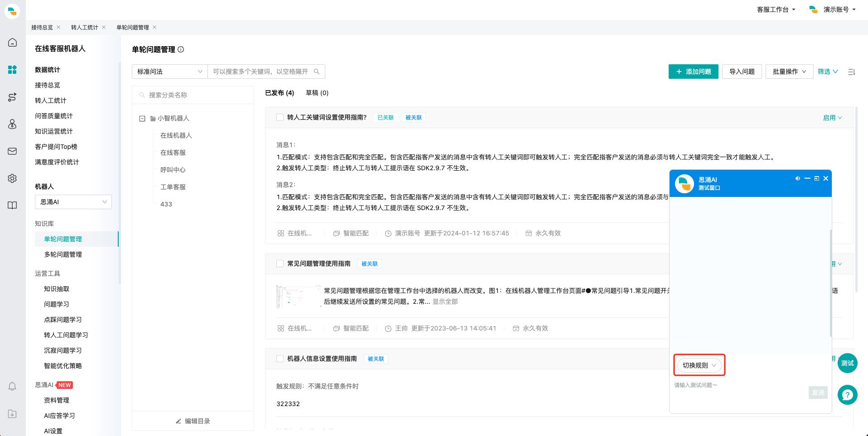Open 智能优化策略 in the sidebar

click(63, 366)
